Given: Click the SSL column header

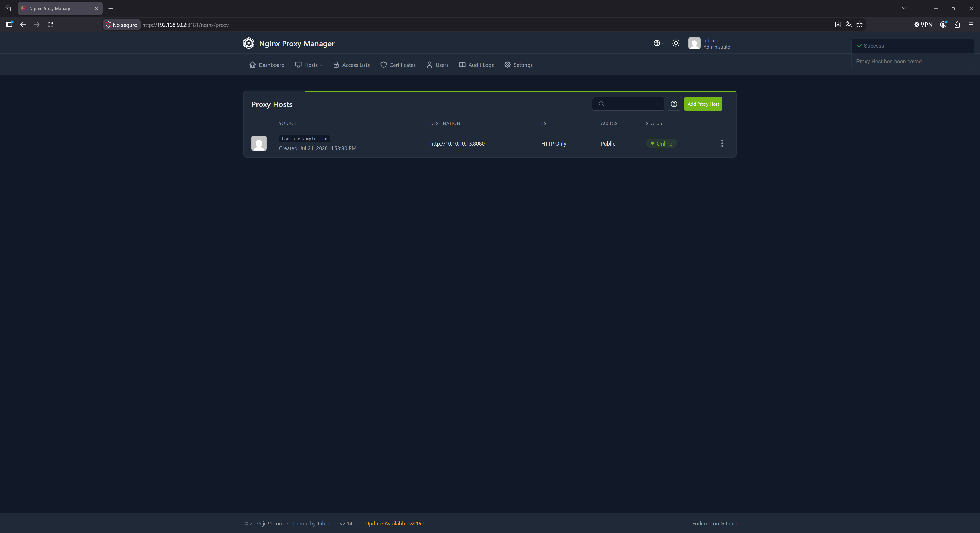Looking at the screenshot, I should click(x=545, y=123).
